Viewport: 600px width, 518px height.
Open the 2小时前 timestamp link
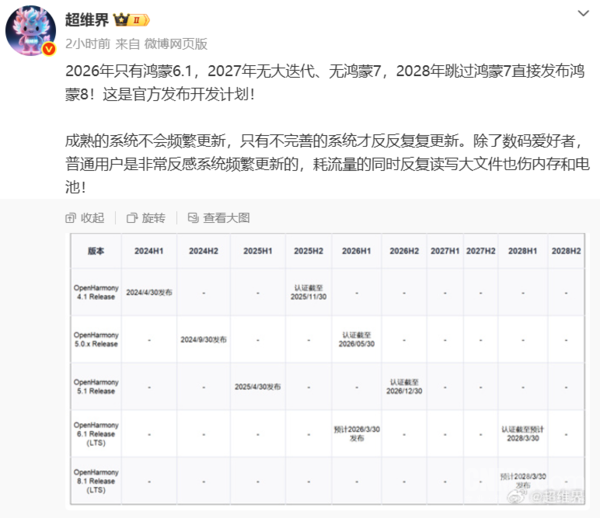point(88,44)
